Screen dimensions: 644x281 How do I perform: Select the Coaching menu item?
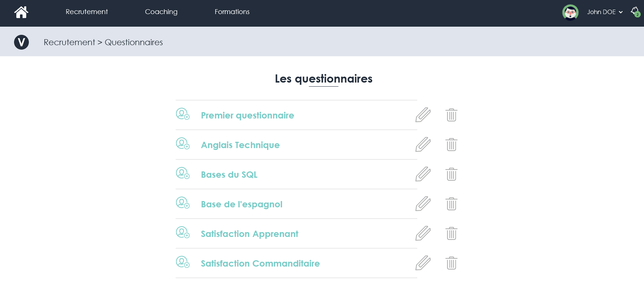coord(161,11)
